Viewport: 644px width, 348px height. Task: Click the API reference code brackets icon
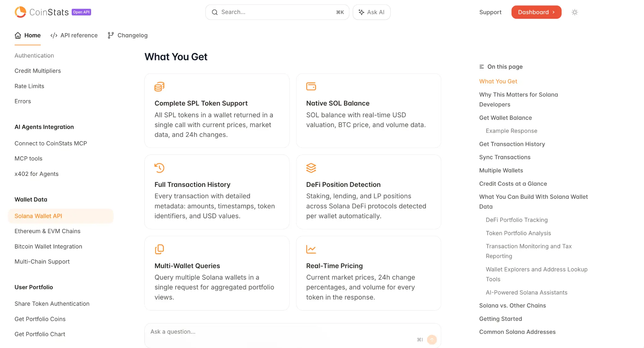(x=54, y=35)
